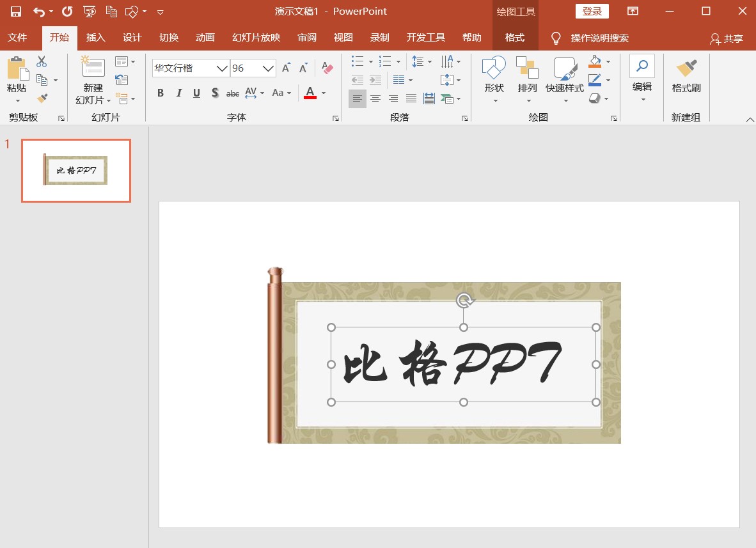Click the 登录 (Sign in) button

coord(592,12)
